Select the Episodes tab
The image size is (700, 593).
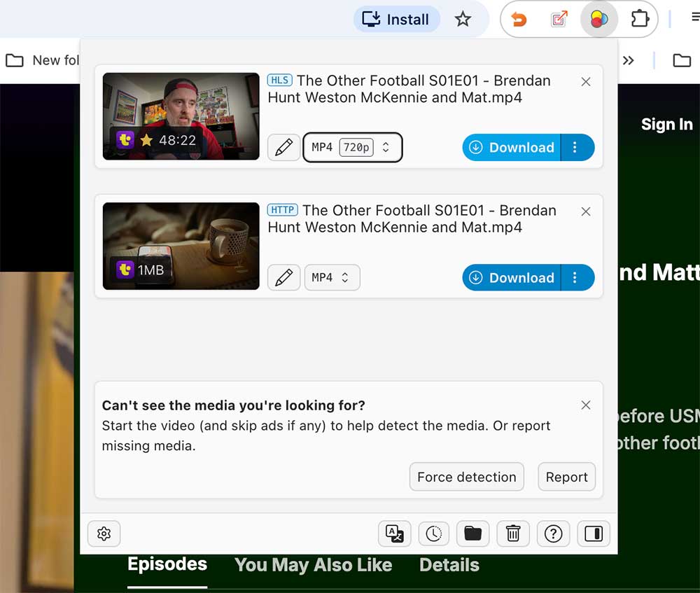point(167,564)
